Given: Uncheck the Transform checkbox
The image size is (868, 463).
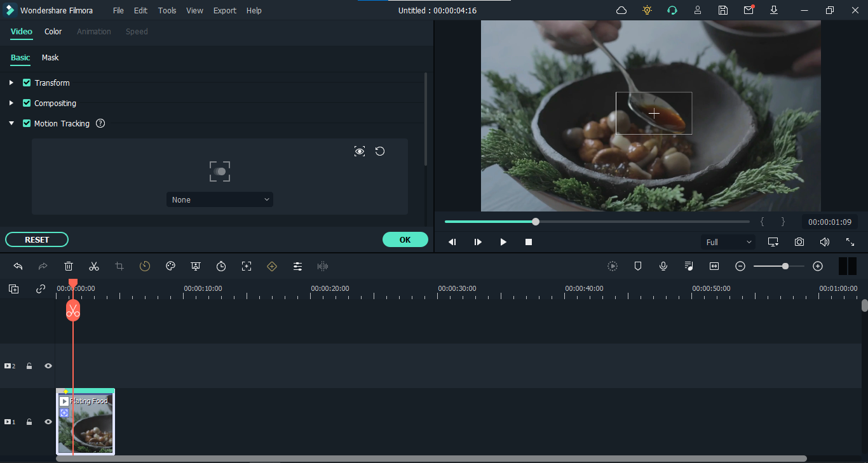Looking at the screenshot, I should click(27, 83).
